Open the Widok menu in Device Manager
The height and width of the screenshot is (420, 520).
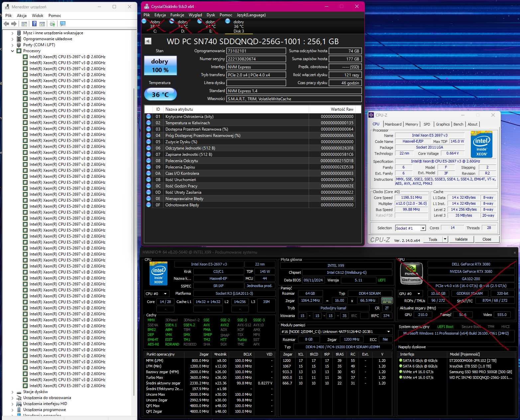[38, 15]
